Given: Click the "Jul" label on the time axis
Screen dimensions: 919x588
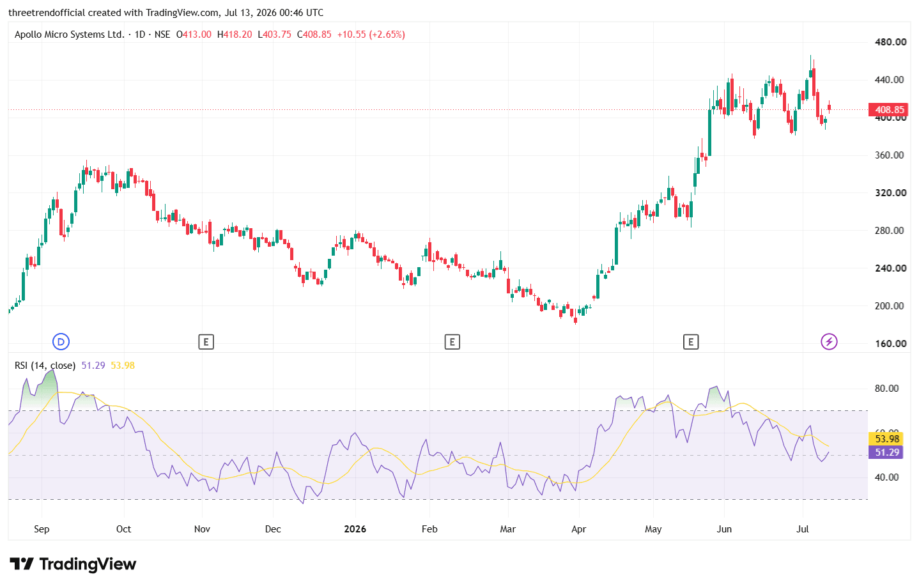Looking at the screenshot, I should pos(803,529).
